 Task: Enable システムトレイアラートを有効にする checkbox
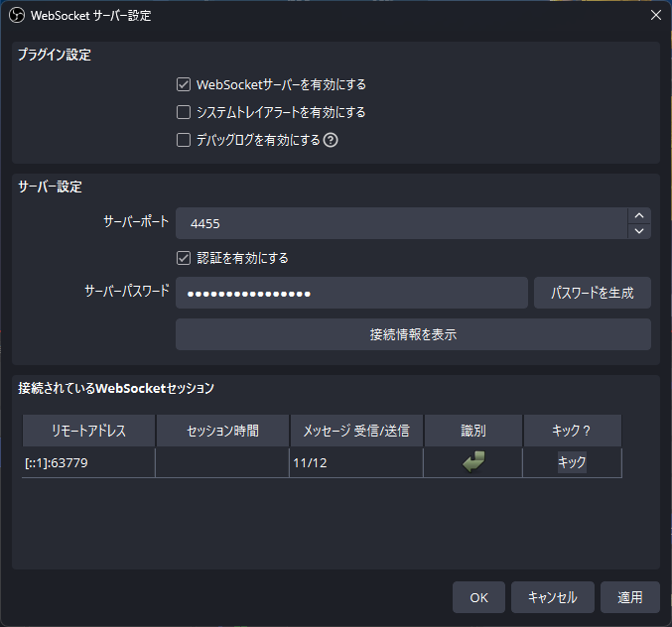[x=184, y=112]
